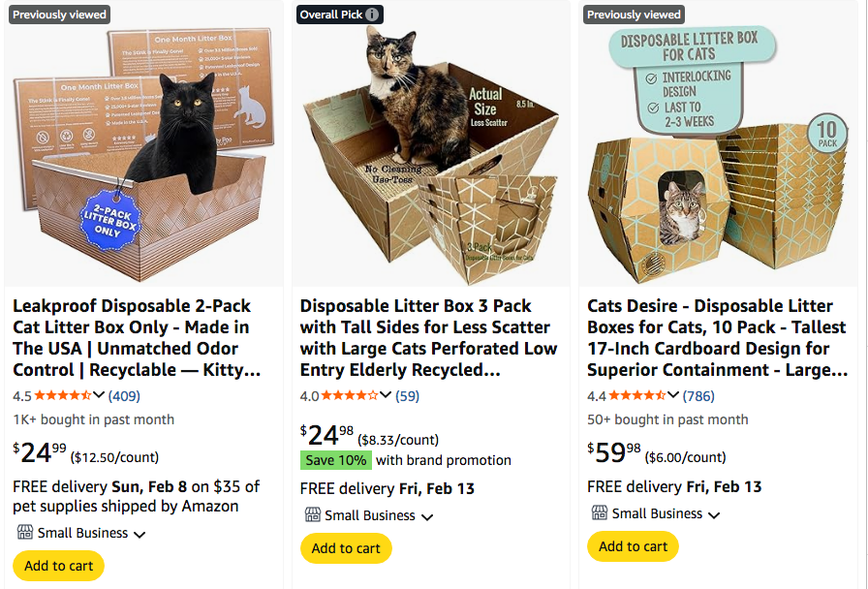Add Disposable Litter Box 3 Pack to cart

click(x=346, y=548)
